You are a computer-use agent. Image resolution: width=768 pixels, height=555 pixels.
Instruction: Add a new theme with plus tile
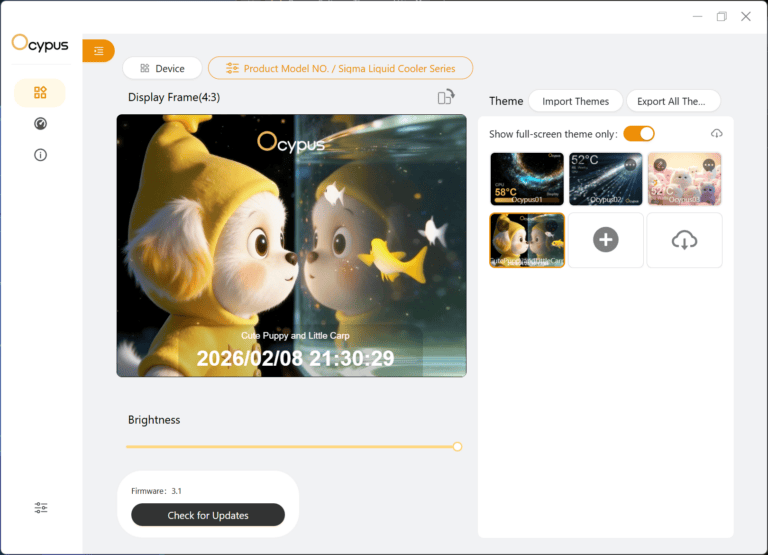click(606, 240)
